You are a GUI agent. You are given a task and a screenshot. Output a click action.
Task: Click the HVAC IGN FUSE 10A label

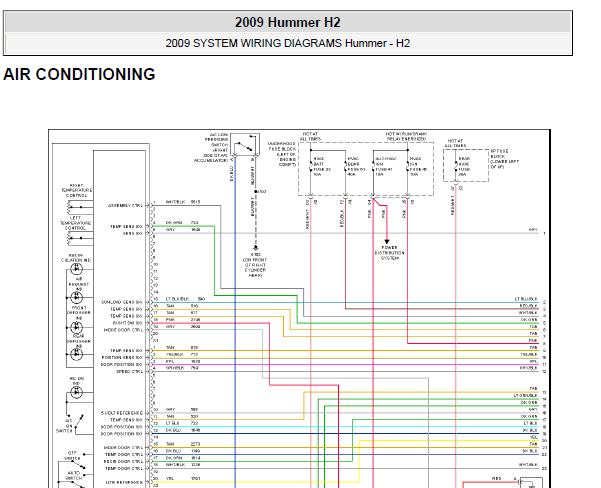pos(418,166)
